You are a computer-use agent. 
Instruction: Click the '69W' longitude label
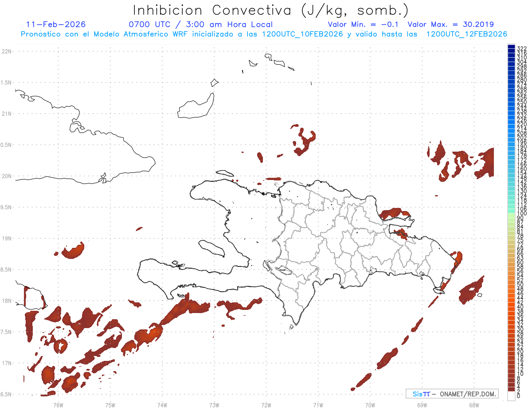point(422,405)
